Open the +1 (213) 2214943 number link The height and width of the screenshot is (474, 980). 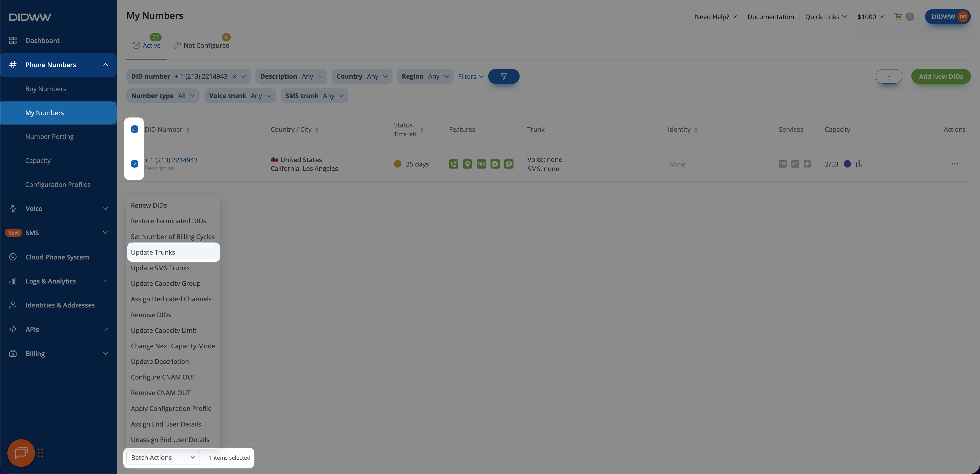tap(171, 160)
